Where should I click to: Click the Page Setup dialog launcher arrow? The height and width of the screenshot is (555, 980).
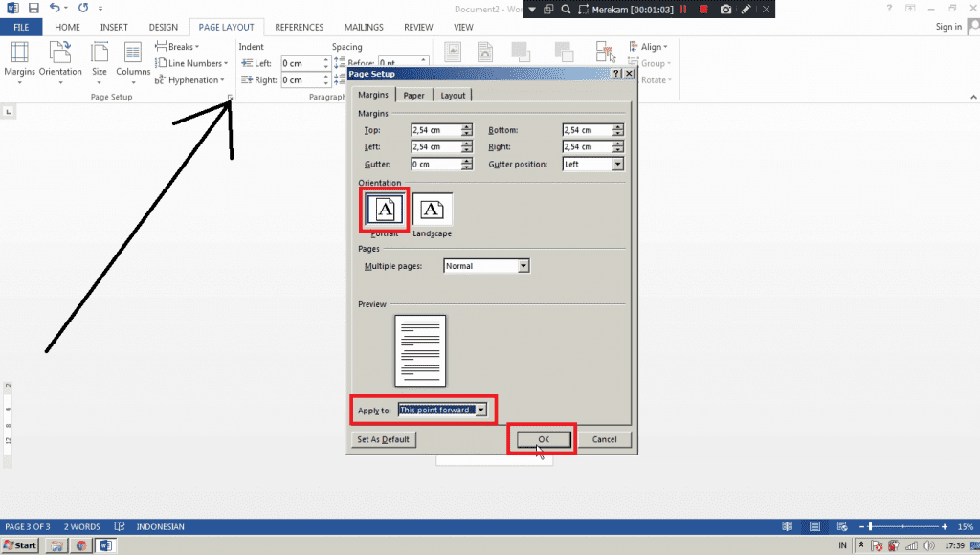tap(231, 98)
